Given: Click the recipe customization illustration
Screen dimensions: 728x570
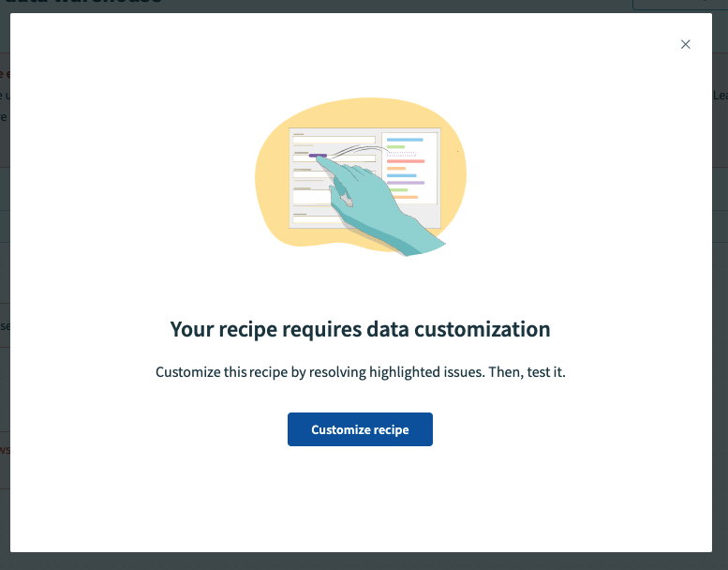Looking at the screenshot, I should coord(360,178).
